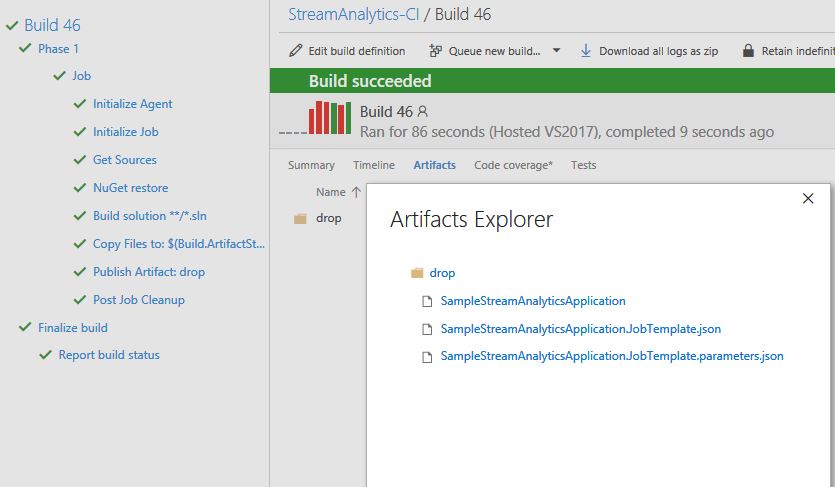Open the NuGet restore step log
The width and height of the screenshot is (835, 487).
click(x=130, y=188)
